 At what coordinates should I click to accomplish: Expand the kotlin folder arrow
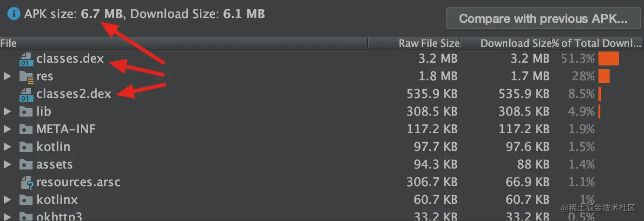point(7,147)
